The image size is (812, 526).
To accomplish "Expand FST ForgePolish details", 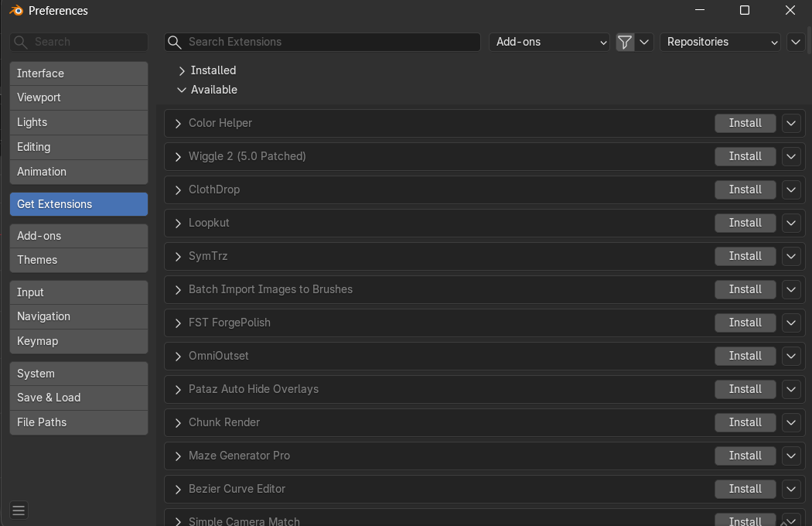I will click(x=178, y=323).
